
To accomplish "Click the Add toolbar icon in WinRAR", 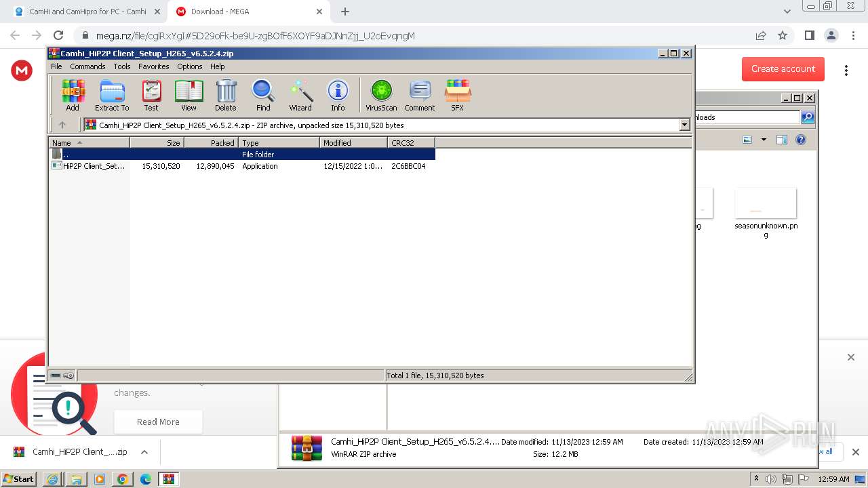I will (x=73, y=95).
